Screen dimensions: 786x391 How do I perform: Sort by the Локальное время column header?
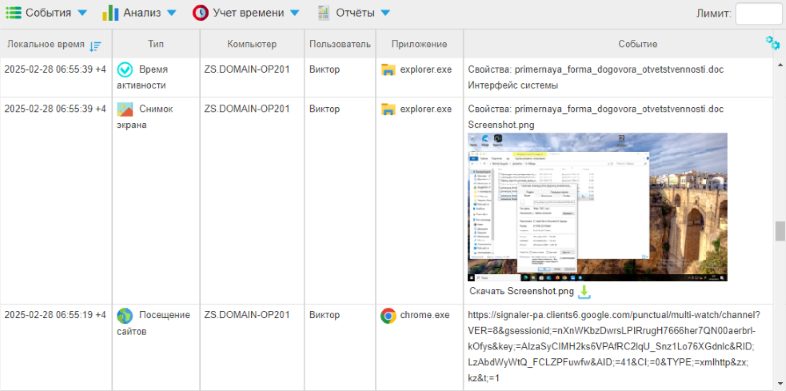tap(46, 44)
